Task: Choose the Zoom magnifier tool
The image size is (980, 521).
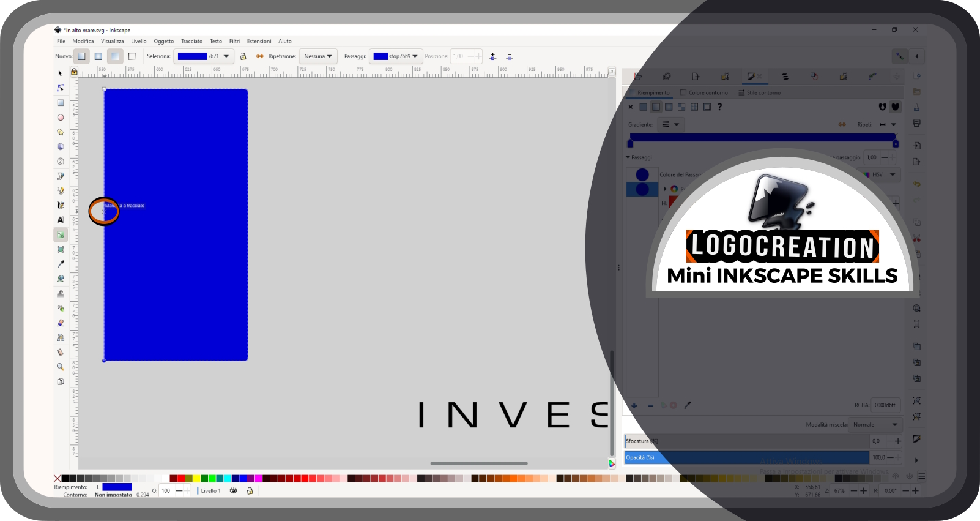Action: point(61,367)
